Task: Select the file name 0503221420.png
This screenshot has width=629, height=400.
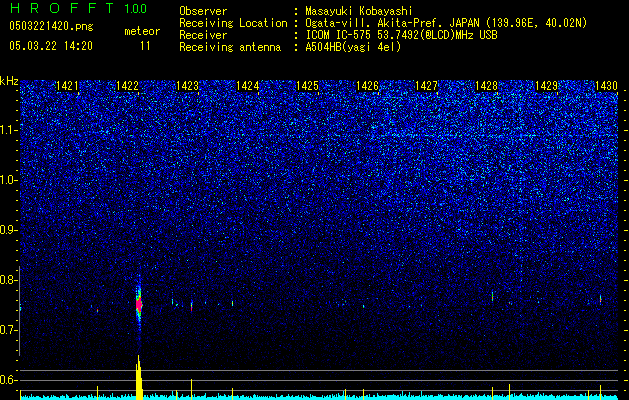Action: pos(51,26)
